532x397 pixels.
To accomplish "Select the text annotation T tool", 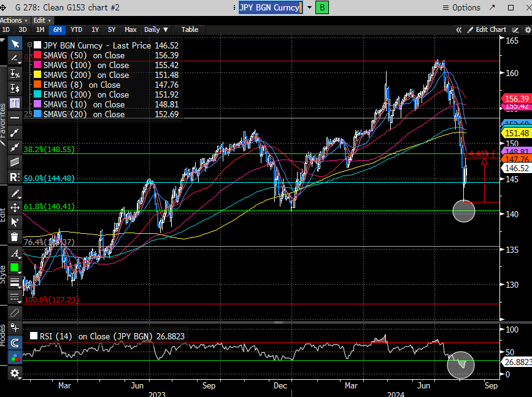I will 15,103.
